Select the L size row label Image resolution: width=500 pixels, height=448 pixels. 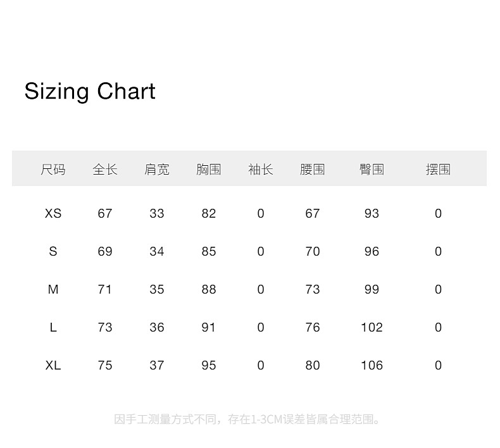[x=53, y=328]
